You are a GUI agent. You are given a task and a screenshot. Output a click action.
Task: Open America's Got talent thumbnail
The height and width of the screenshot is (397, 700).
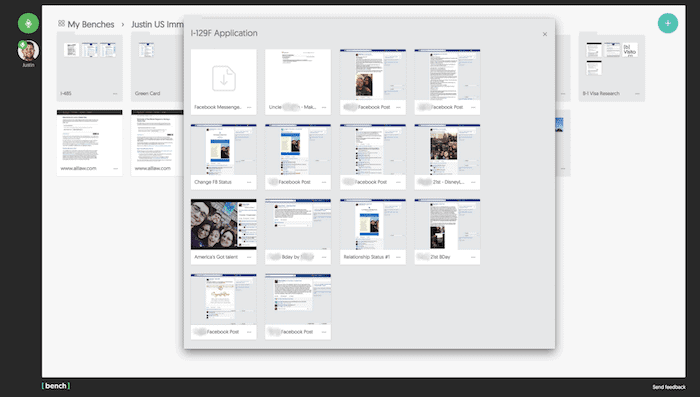[x=224, y=224]
